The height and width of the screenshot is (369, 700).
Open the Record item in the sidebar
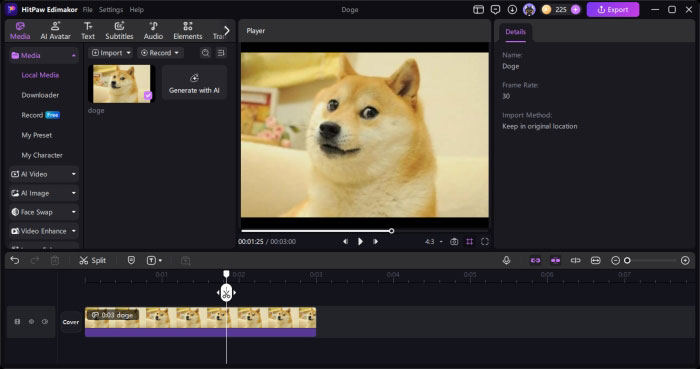[x=40, y=115]
